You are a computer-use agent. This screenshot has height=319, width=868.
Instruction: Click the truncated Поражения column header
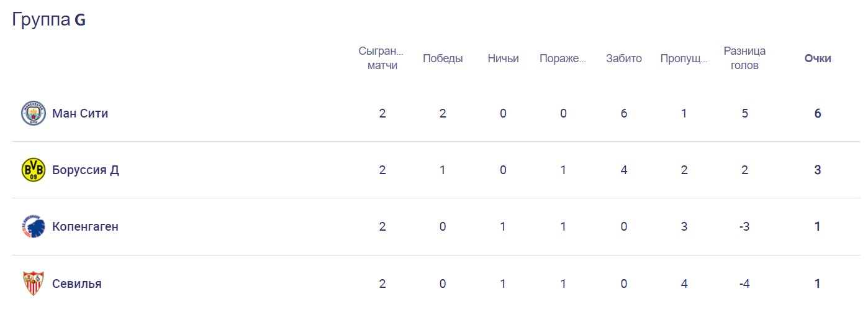563,58
